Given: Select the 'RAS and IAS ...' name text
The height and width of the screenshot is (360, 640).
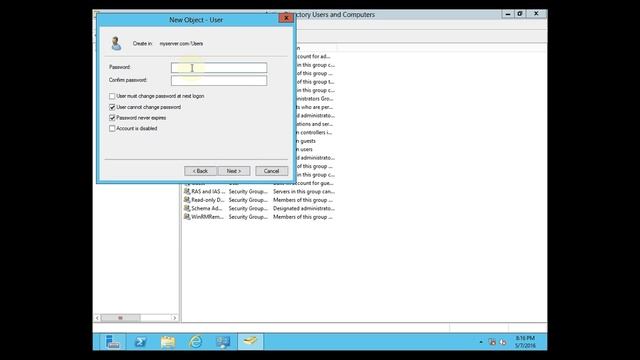Looking at the screenshot, I should click(x=208, y=191).
